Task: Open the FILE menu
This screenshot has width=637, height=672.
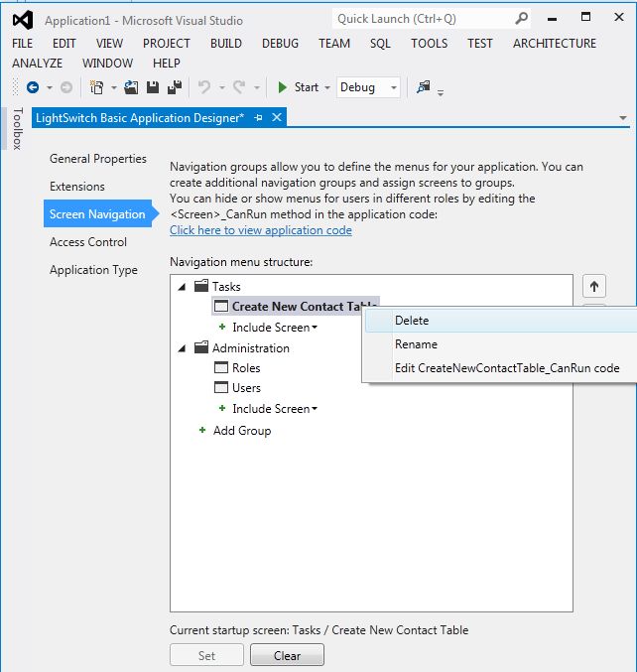Action: 22,44
